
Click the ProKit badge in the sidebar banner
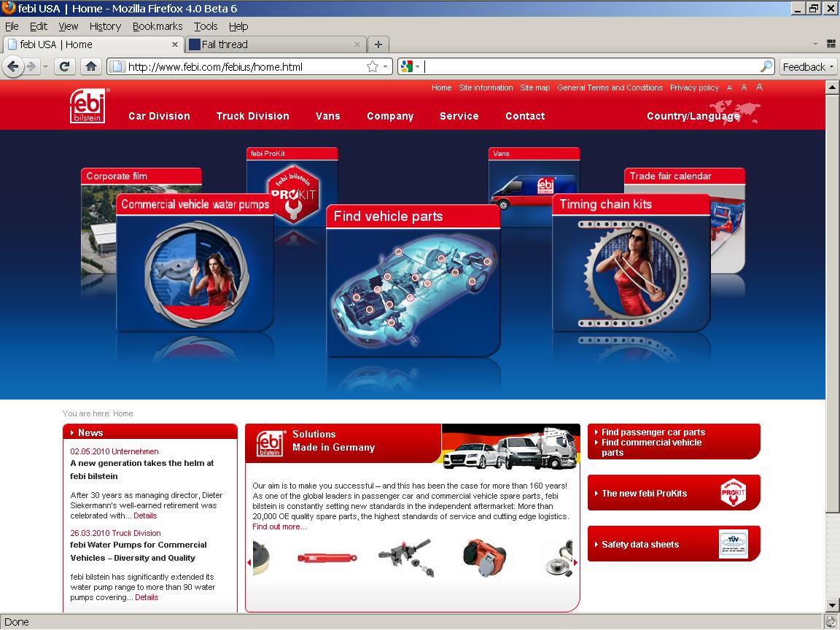click(x=733, y=492)
